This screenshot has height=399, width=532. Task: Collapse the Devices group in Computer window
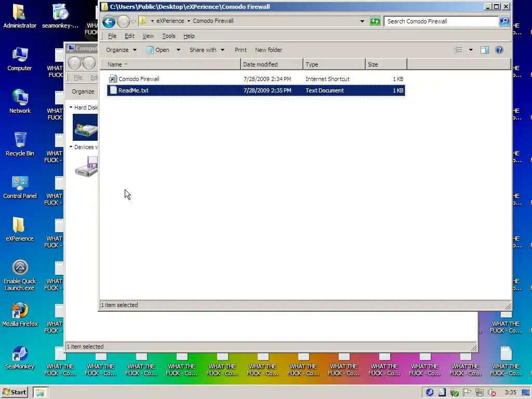71,147
